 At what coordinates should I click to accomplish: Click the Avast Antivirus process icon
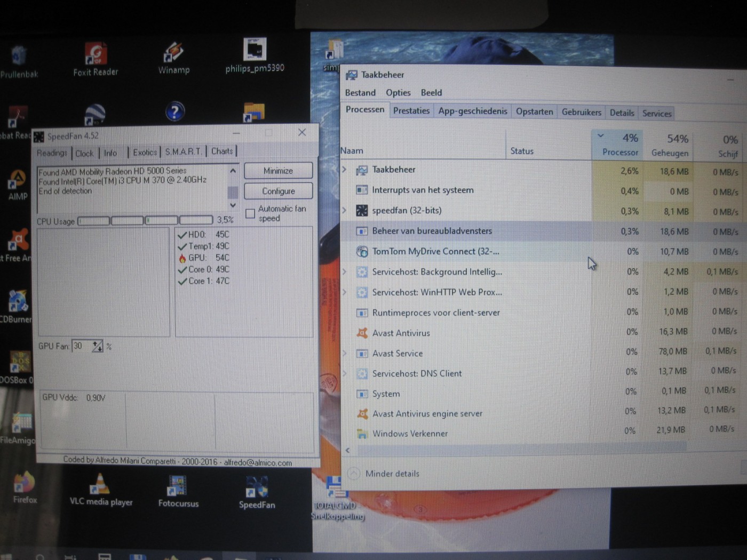point(362,333)
